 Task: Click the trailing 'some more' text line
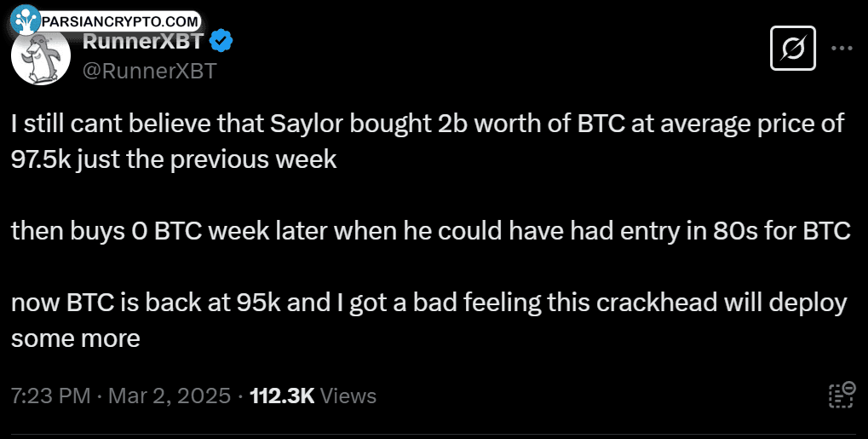tap(75, 338)
